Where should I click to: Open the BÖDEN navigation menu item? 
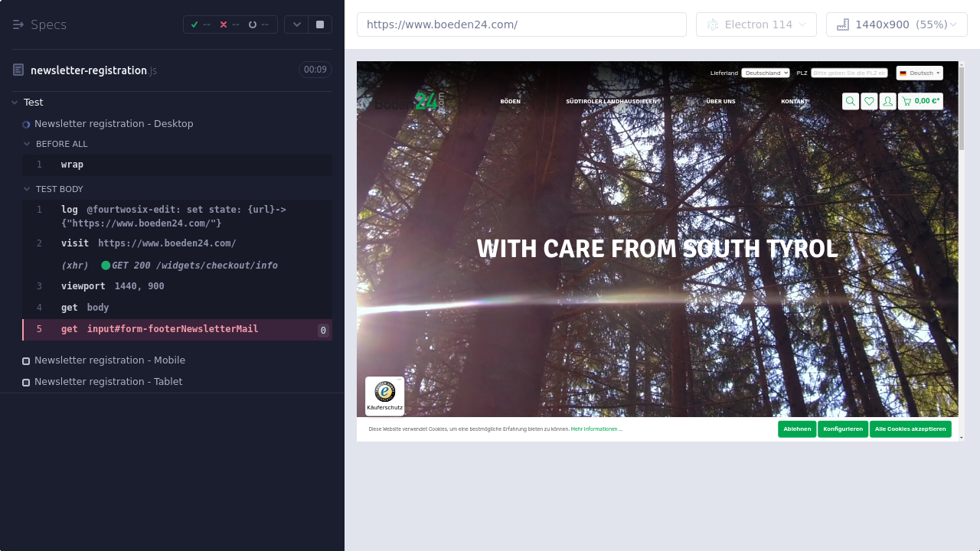coord(510,101)
